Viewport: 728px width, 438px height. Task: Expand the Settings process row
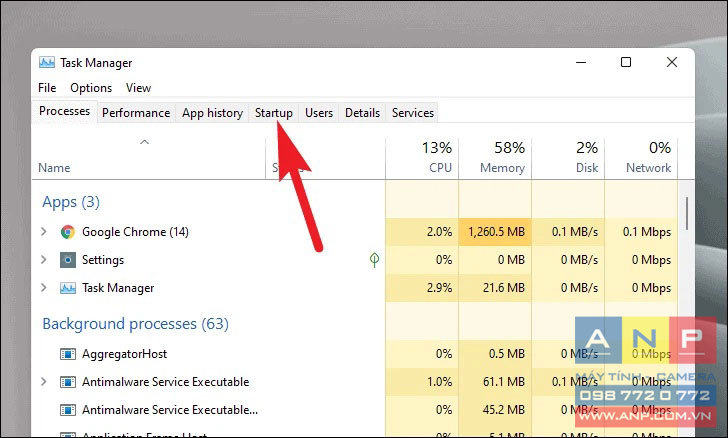[44, 259]
